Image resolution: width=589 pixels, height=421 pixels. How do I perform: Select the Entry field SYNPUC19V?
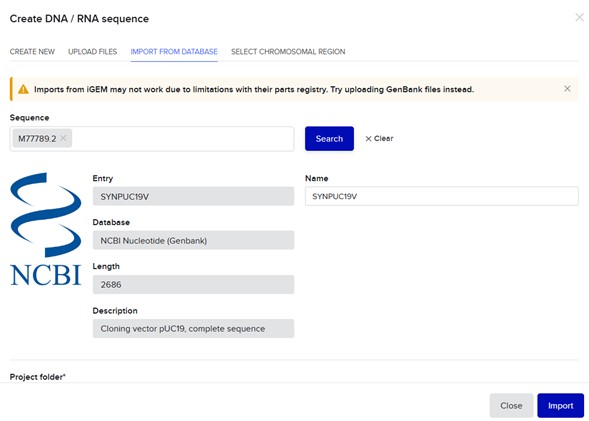(x=193, y=196)
